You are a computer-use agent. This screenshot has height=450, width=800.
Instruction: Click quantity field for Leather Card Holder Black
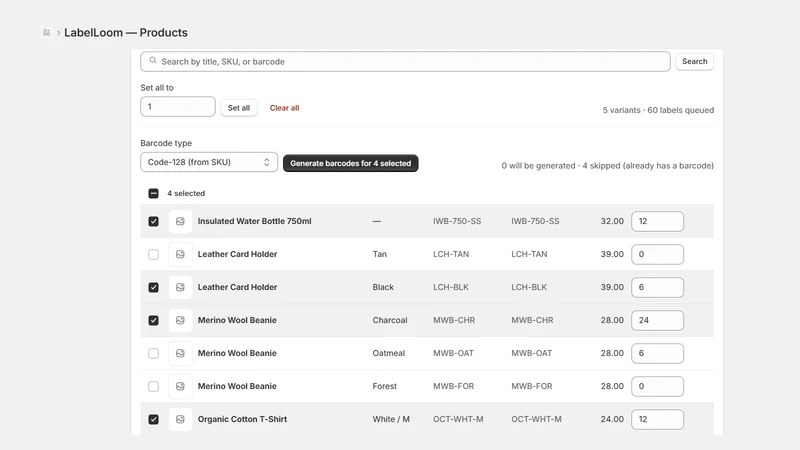coord(657,287)
